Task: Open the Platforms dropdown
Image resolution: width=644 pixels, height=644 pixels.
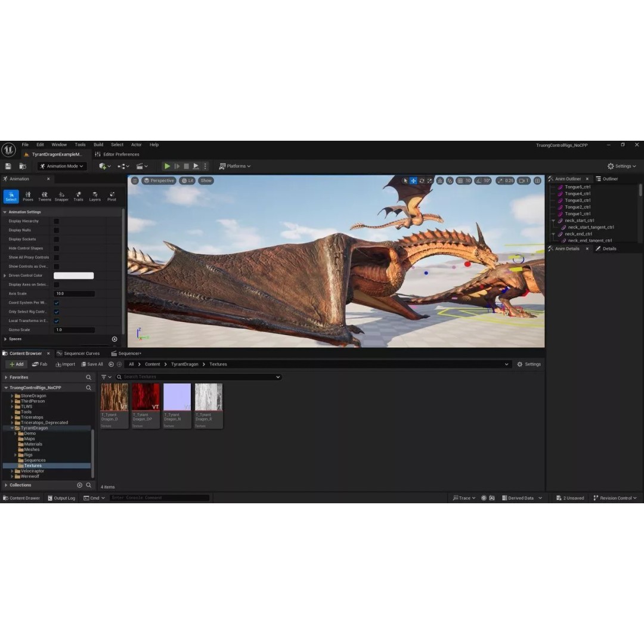Action: 234,166
